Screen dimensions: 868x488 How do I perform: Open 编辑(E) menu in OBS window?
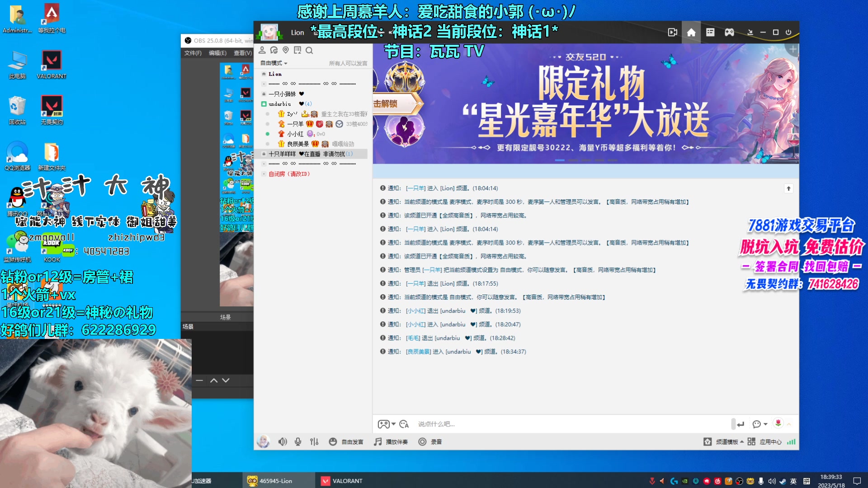click(x=217, y=53)
